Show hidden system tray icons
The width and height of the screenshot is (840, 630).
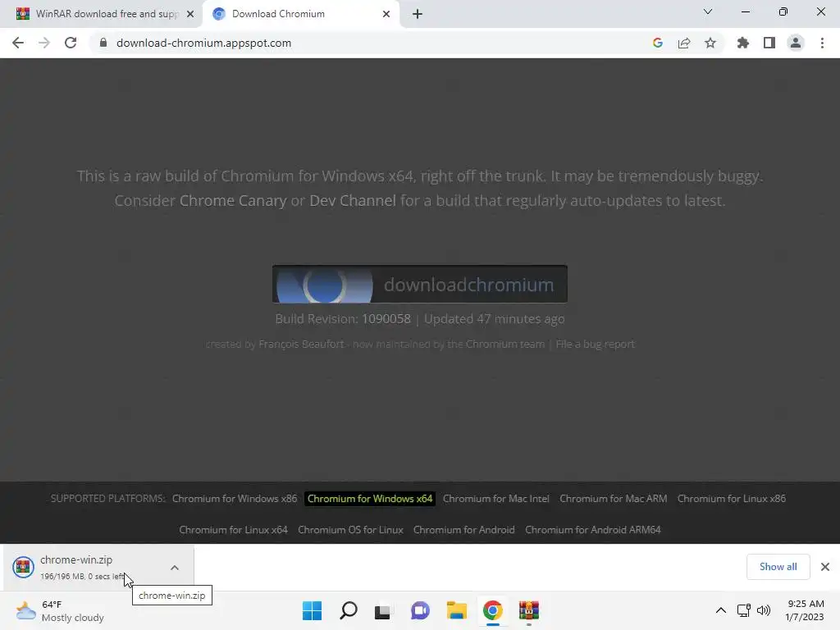tap(721, 610)
